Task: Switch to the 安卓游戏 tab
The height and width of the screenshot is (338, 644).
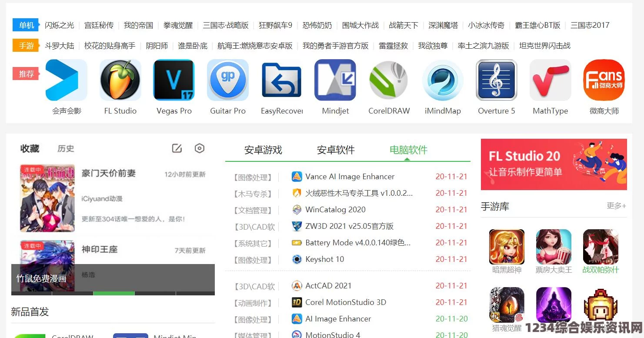Action: (x=263, y=150)
